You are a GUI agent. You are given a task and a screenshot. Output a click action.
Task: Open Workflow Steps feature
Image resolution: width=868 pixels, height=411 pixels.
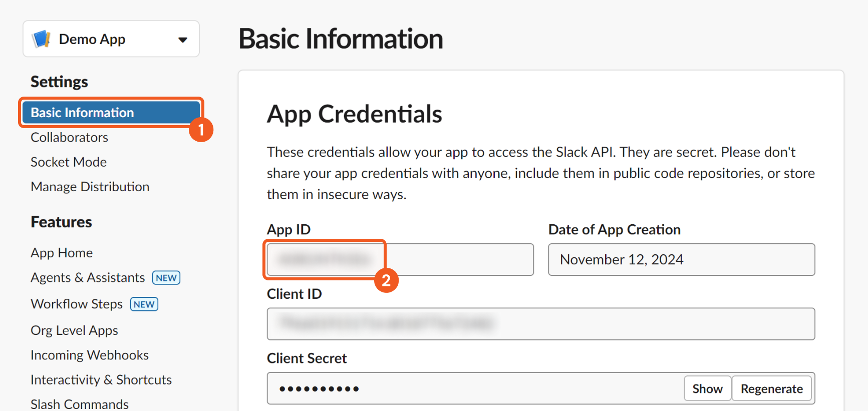(x=77, y=304)
